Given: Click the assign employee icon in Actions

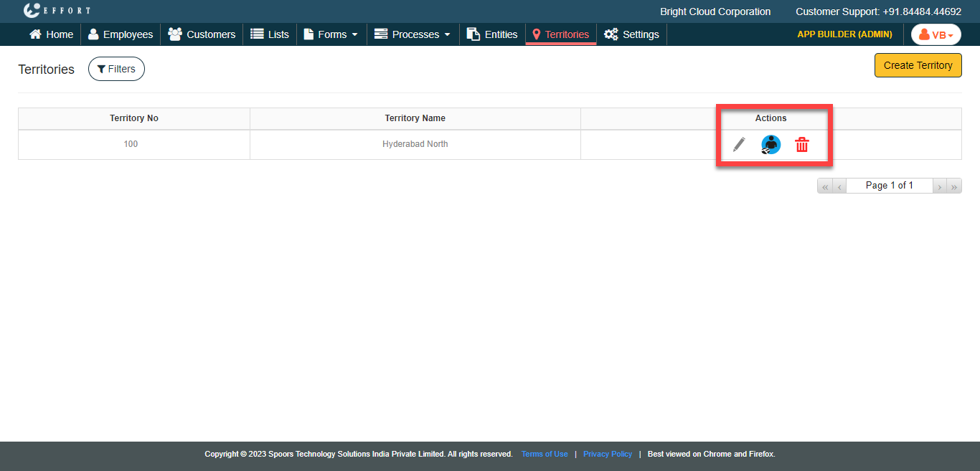Looking at the screenshot, I should pos(771,145).
